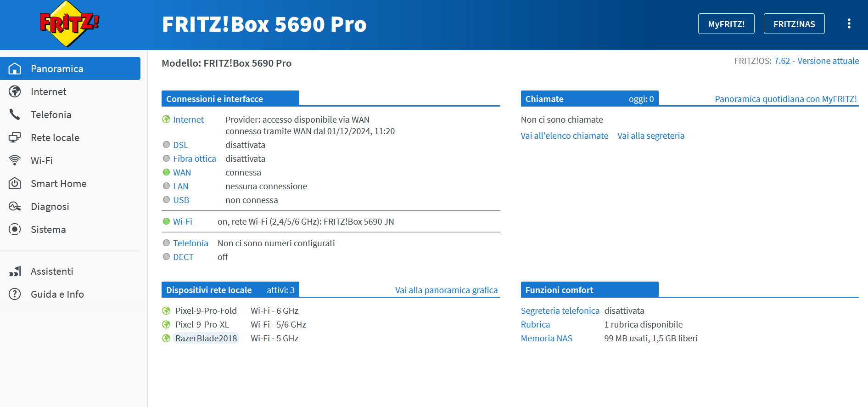Image resolution: width=868 pixels, height=407 pixels.
Task: Click the gray status dot for DECT
Action: (166, 257)
